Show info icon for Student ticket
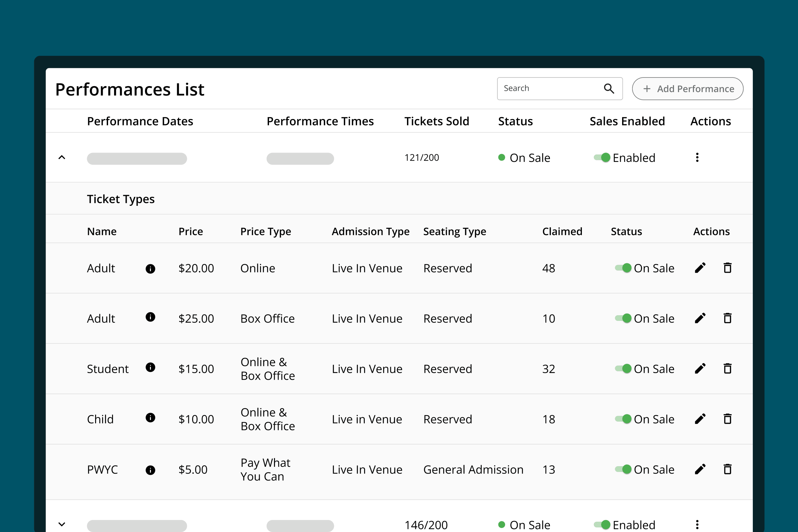Image resolution: width=798 pixels, height=532 pixels. 150,367
